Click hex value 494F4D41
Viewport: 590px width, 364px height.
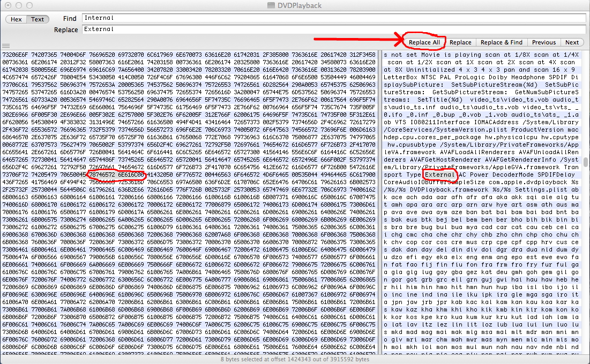click(189, 122)
